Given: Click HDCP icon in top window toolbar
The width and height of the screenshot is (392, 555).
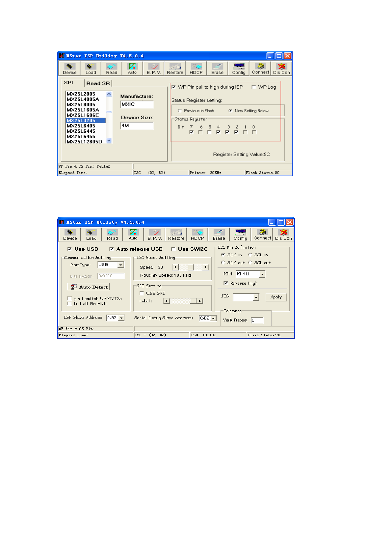Looking at the screenshot, I should [196, 69].
